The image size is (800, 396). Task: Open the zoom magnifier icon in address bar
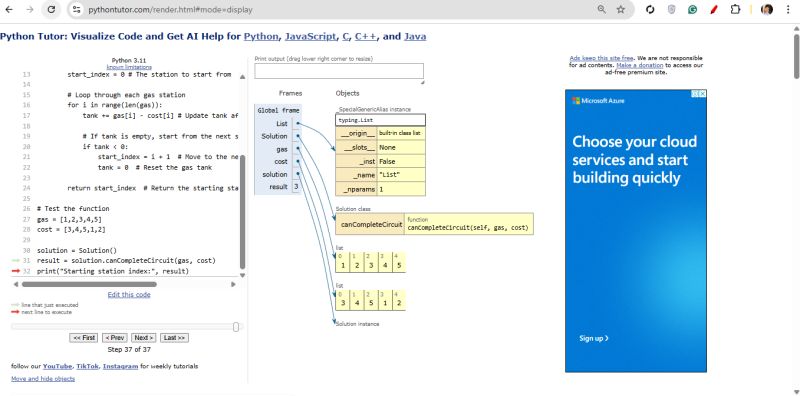point(602,9)
